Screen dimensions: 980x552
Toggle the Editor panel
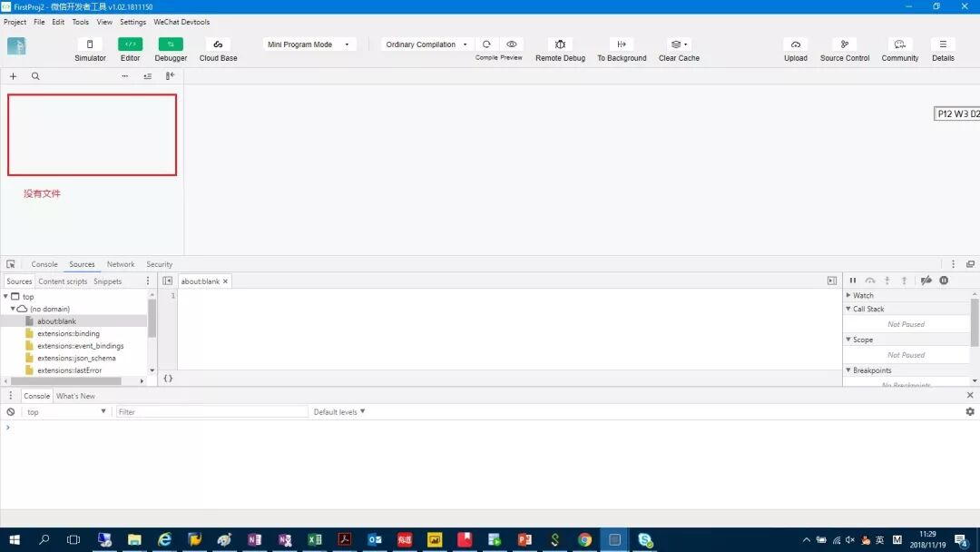(x=130, y=44)
